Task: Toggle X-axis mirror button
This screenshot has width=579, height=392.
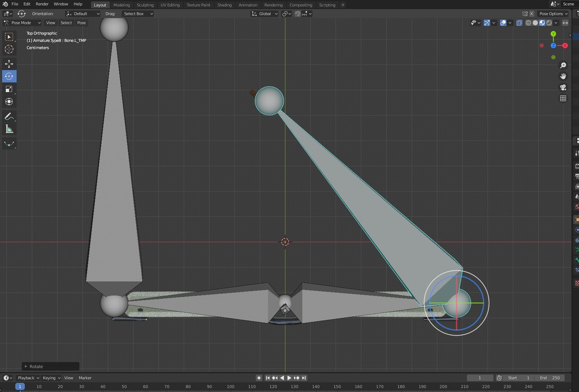Action: click(532, 14)
